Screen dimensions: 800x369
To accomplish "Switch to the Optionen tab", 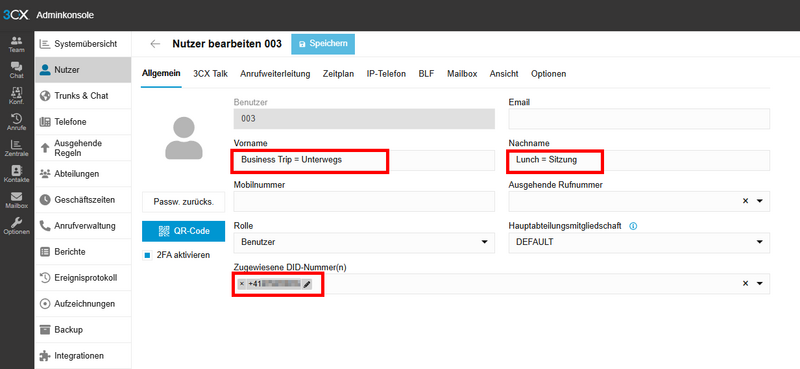I will [548, 74].
